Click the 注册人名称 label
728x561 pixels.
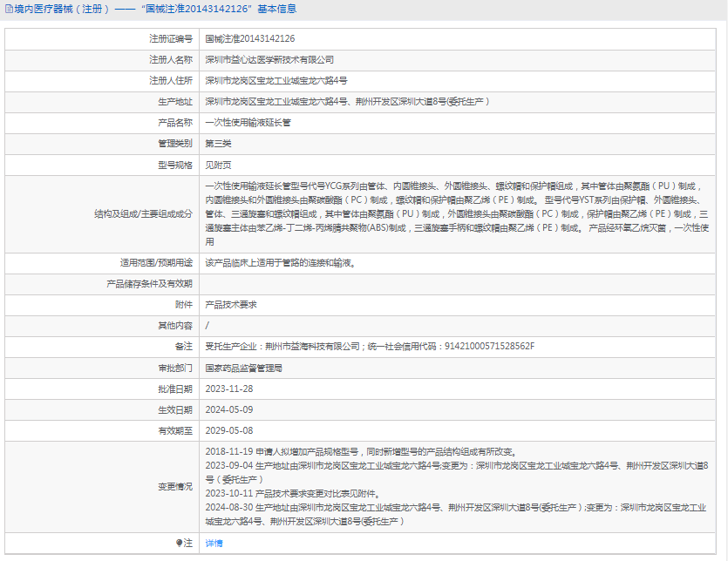pos(170,60)
